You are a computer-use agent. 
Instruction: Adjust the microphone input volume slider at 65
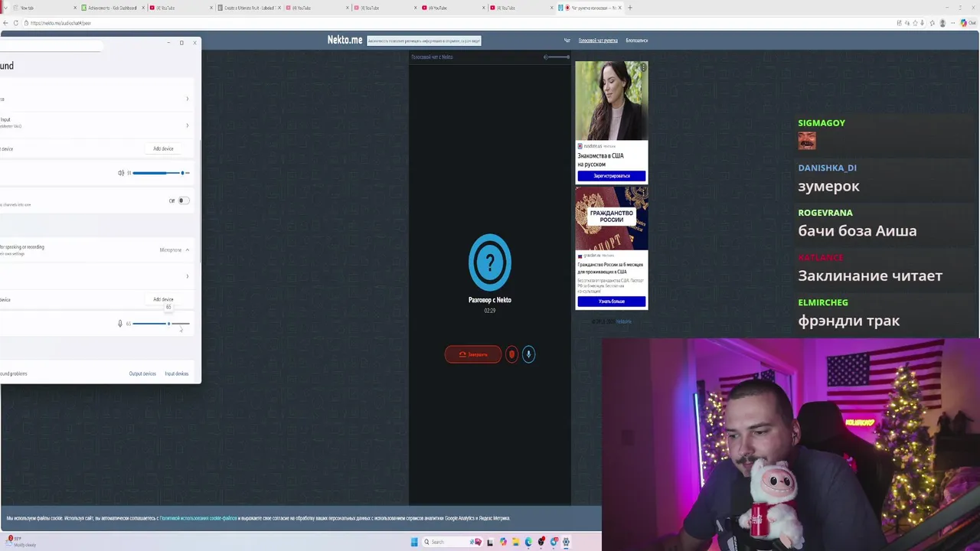tap(161, 324)
